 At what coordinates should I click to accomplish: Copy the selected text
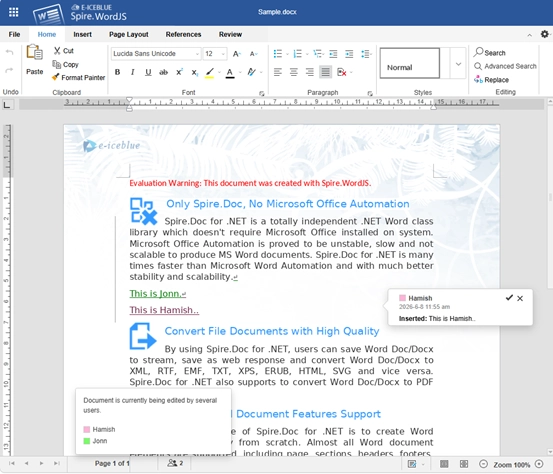(65, 65)
